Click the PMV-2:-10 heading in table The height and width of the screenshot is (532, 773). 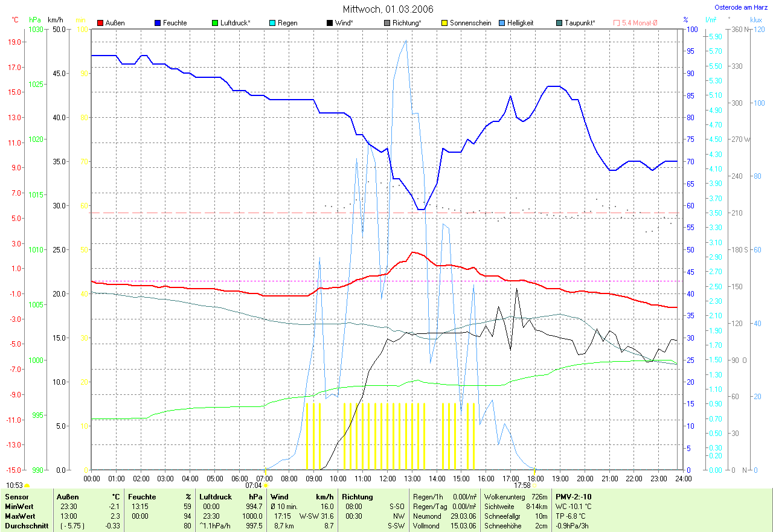[x=574, y=497]
